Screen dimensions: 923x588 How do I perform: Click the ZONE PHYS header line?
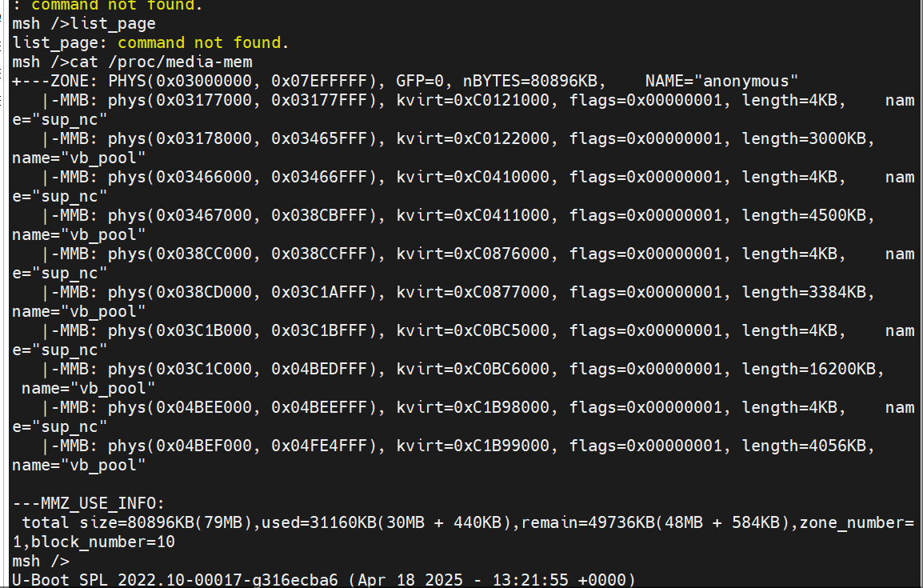(406, 82)
